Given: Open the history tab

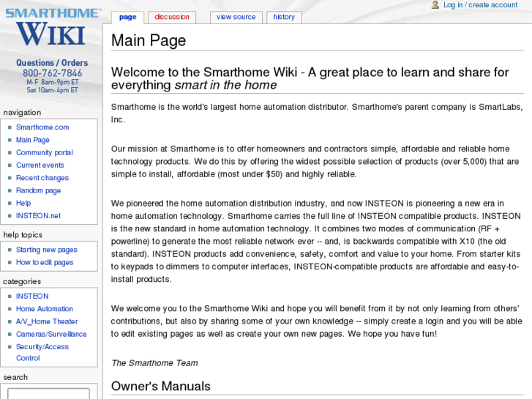Looking at the screenshot, I should [x=284, y=18].
